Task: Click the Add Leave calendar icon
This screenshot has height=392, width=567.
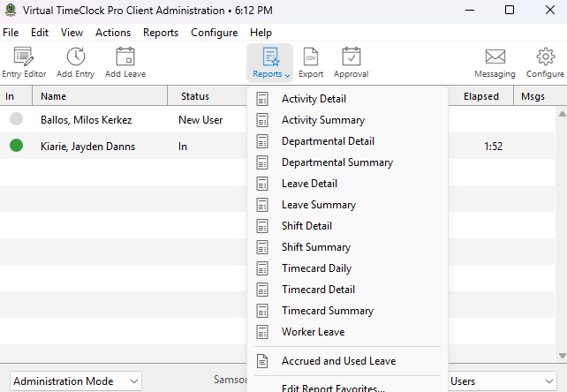Action: click(125, 57)
